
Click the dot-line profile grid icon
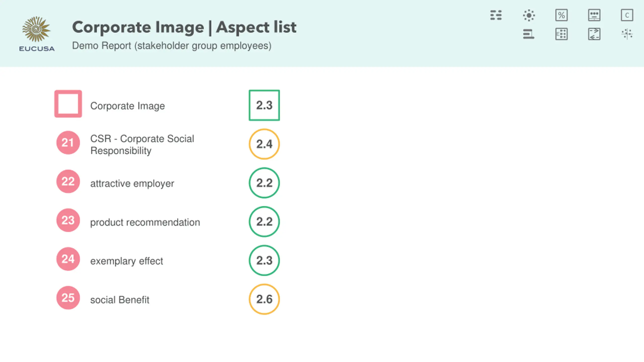coord(561,34)
